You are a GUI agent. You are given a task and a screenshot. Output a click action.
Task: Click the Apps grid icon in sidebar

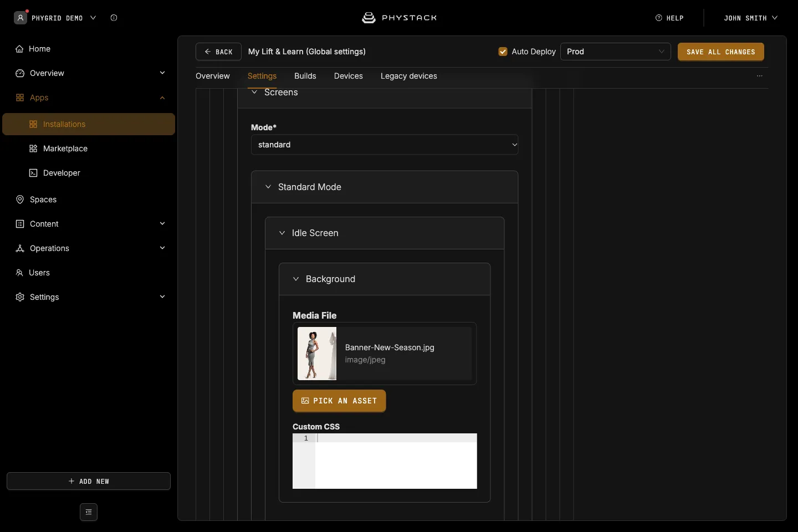click(x=20, y=98)
